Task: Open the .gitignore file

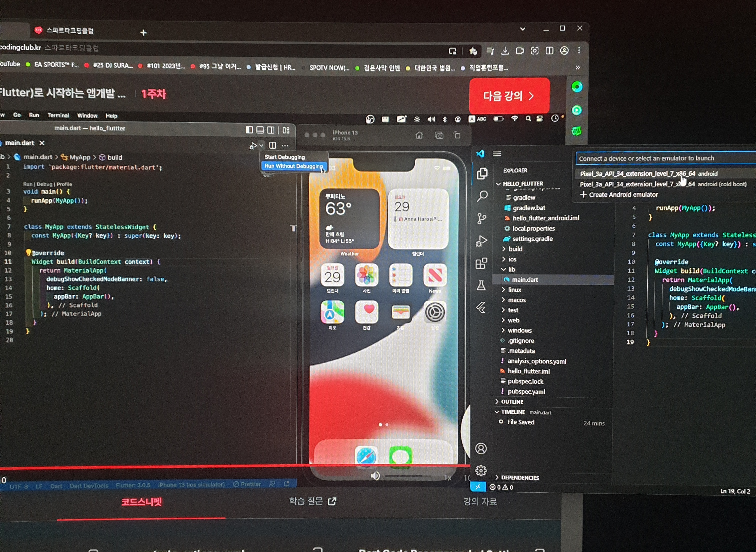Action: pos(520,340)
